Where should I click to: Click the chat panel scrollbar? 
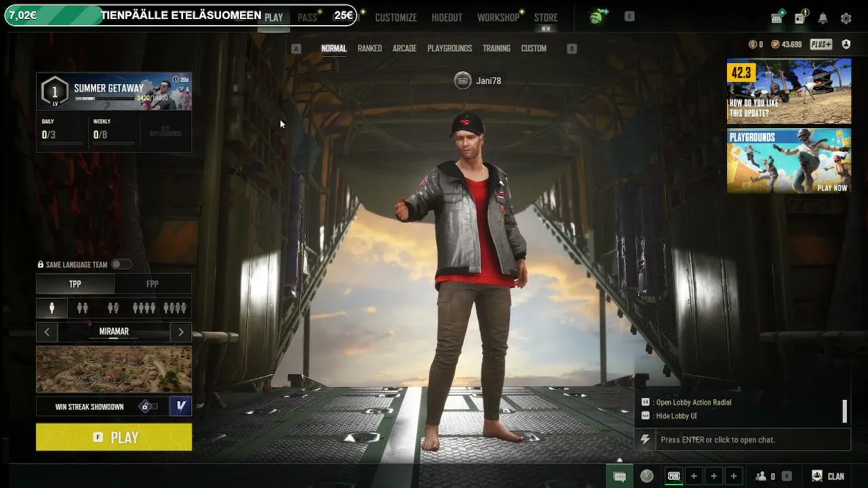845,411
